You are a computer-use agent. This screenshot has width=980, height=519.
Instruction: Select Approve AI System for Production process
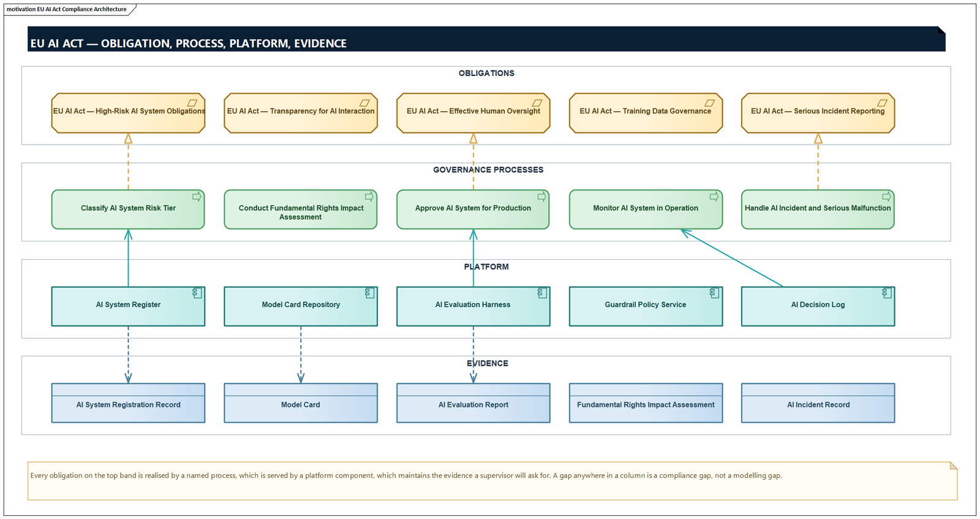pyautogui.click(x=473, y=210)
